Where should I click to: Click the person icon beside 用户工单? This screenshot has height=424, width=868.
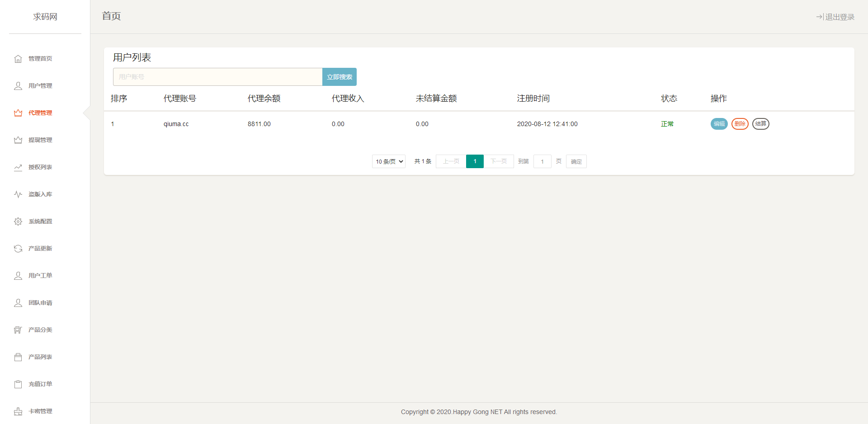pos(18,276)
